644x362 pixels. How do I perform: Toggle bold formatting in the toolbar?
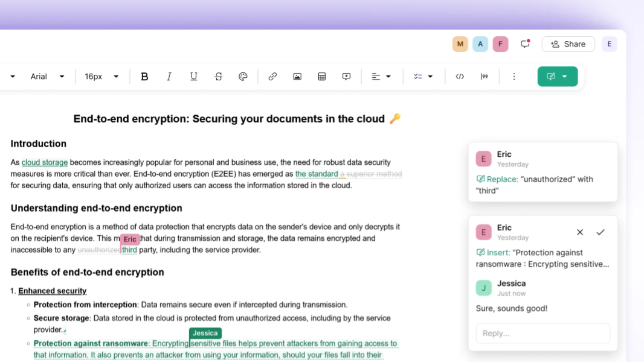click(144, 77)
